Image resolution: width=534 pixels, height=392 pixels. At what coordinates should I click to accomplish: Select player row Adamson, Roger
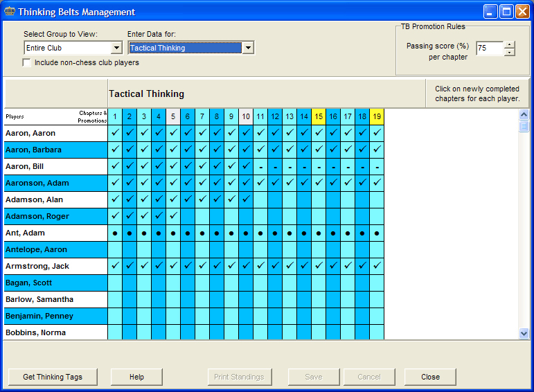click(56, 216)
